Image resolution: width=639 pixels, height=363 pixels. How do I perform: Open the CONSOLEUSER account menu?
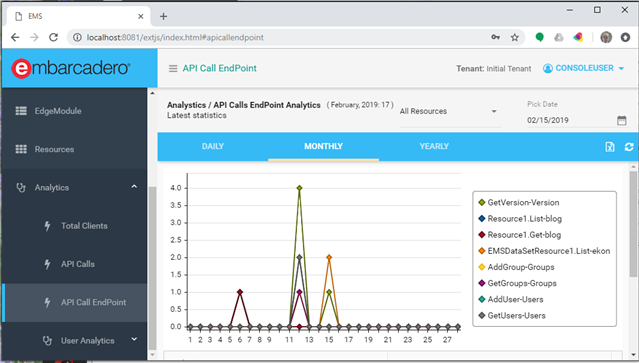point(584,68)
